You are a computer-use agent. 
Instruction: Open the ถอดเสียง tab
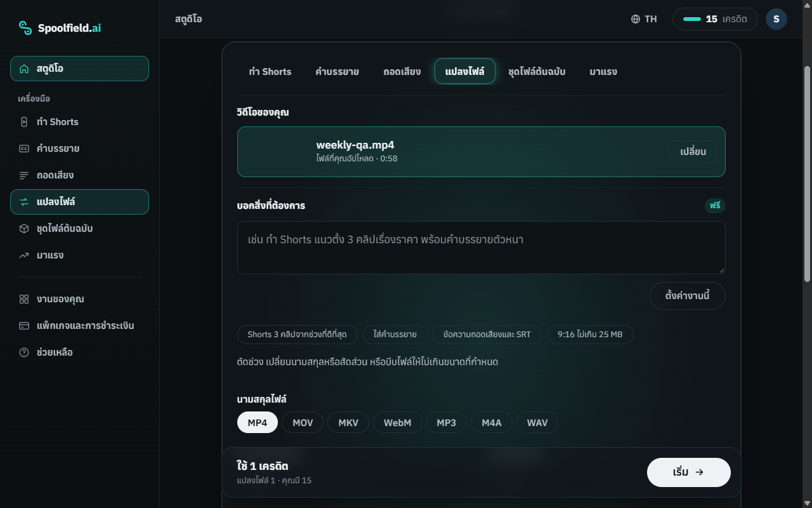click(402, 71)
